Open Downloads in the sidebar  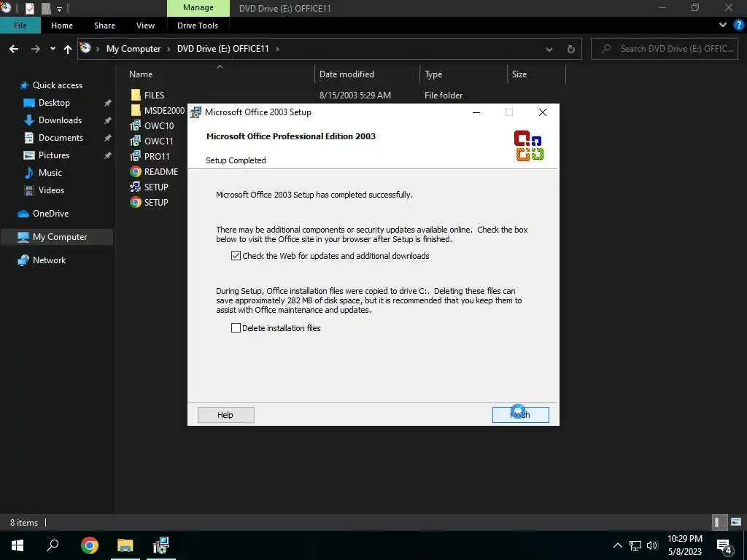60,120
